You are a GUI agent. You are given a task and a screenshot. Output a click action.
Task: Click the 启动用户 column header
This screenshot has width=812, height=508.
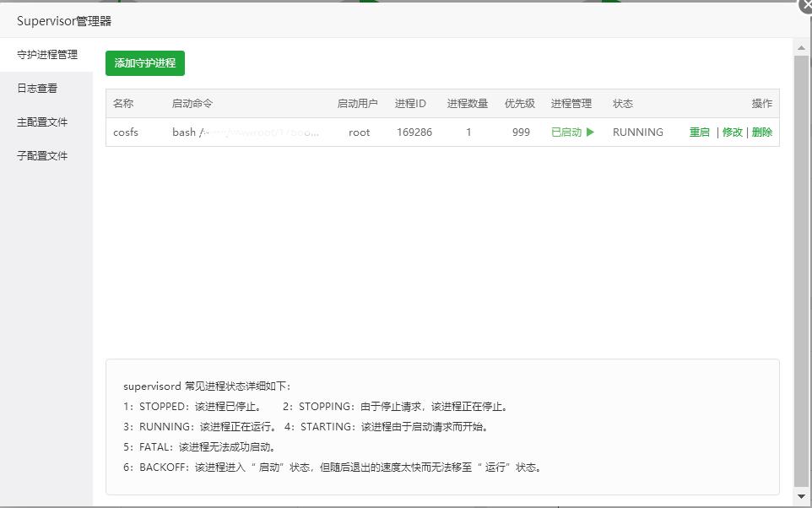(357, 104)
